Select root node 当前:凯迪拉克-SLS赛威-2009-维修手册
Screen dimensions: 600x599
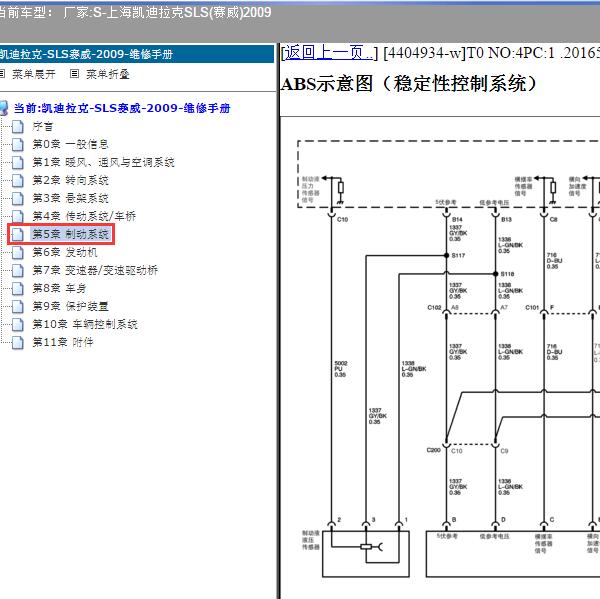(x=122, y=108)
